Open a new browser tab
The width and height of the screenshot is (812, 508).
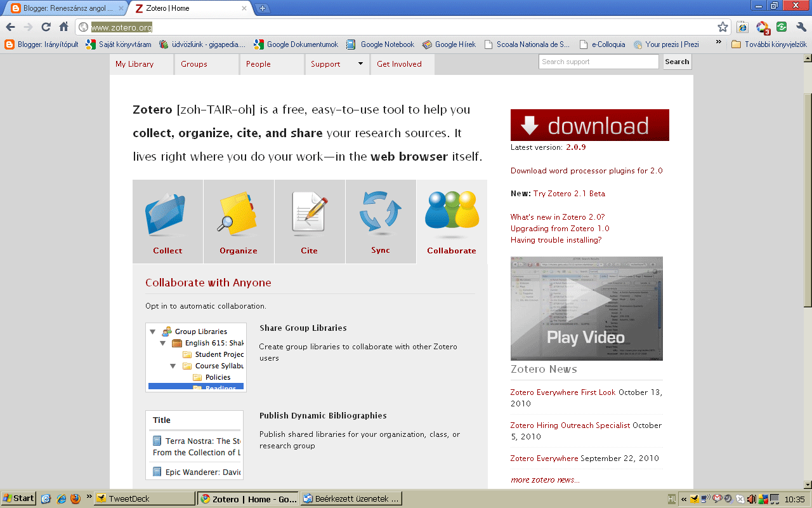[263, 8]
